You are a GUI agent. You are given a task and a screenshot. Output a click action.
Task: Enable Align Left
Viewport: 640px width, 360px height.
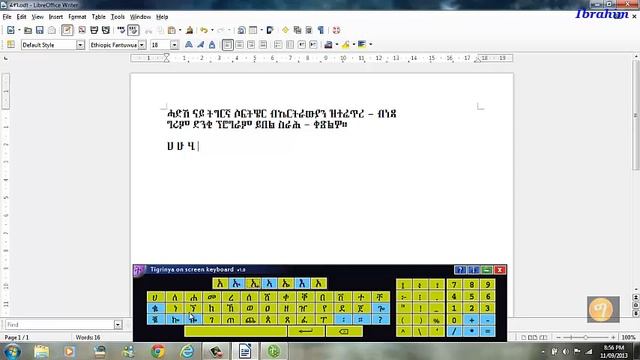pyautogui.click(x=228, y=44)
